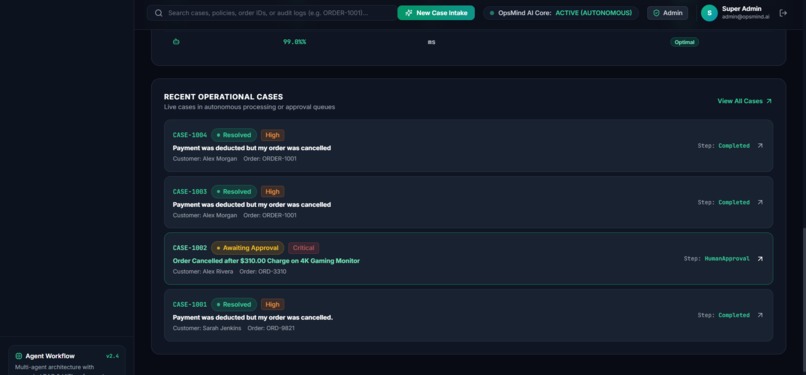Click Customer: Alex Morgan in CASE-1004

tap(205, 159)
